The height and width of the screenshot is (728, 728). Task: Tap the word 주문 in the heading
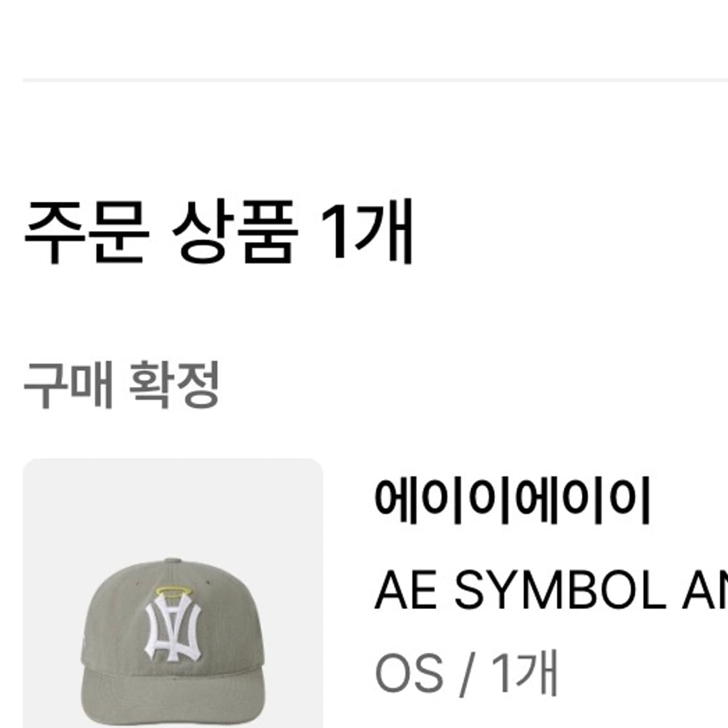tap(87, 231)
